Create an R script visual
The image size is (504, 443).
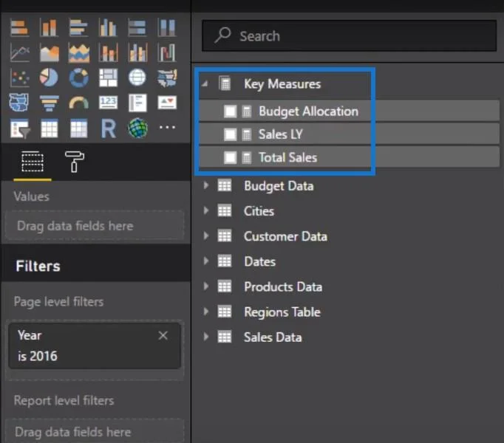[109, 128]
